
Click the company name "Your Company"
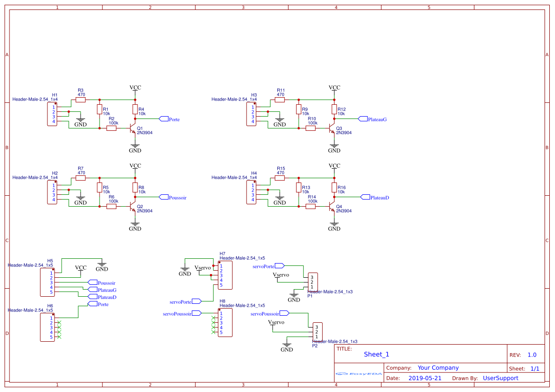(x=438, y=367)
